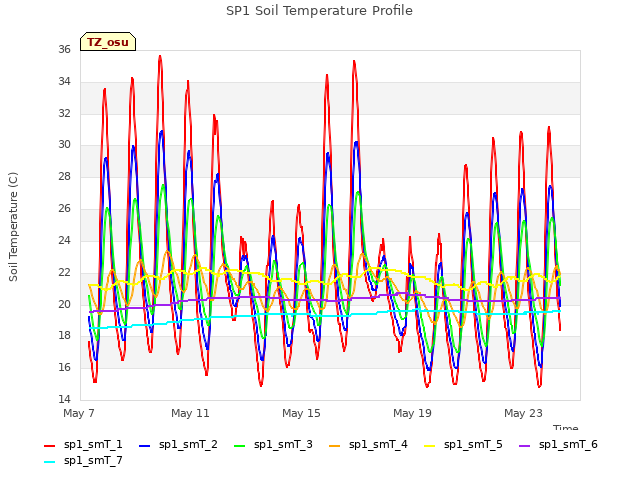This screenshot has width=640, height=480.
Task: Click the chart title SP1 Soil Temperature Profile
Action: 319,11
